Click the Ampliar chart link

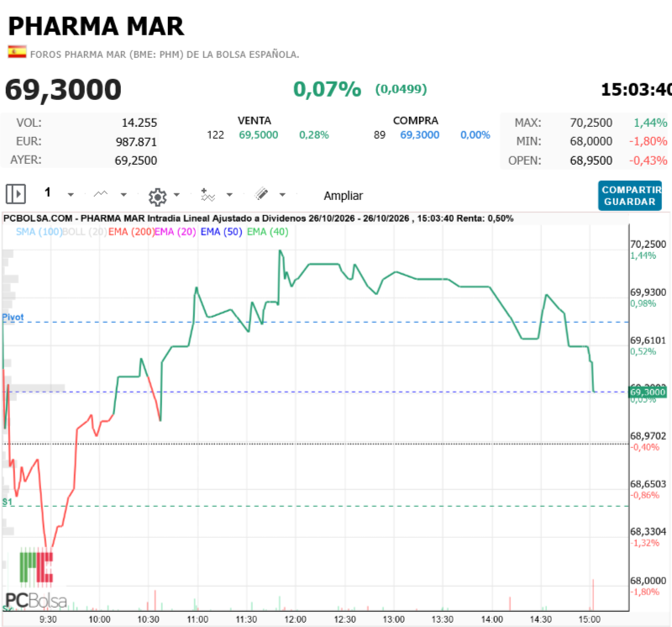(x=344, y=196)
